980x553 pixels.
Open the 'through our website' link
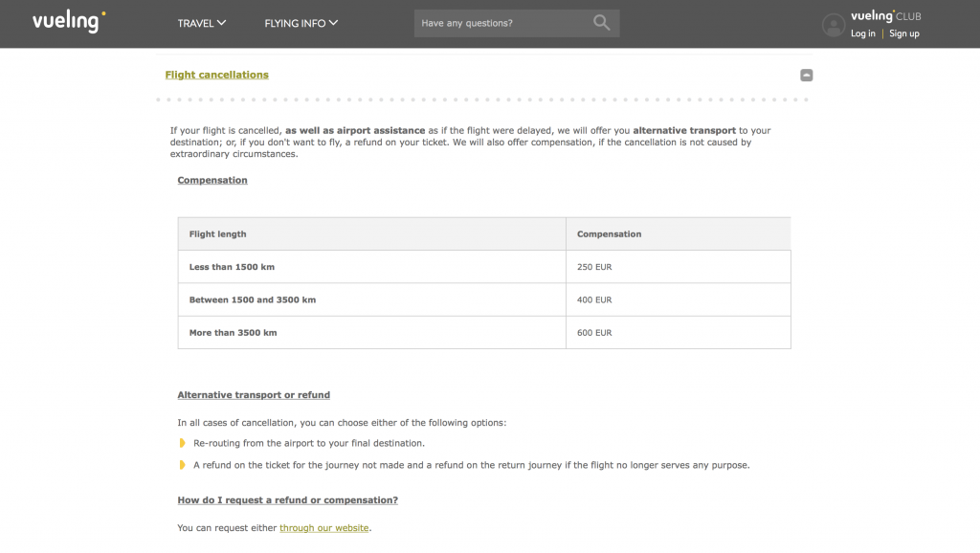tap(324, 528)
